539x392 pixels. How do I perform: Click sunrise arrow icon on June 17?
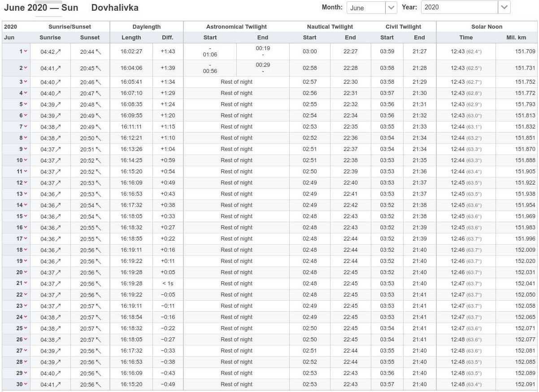[58, 239]
